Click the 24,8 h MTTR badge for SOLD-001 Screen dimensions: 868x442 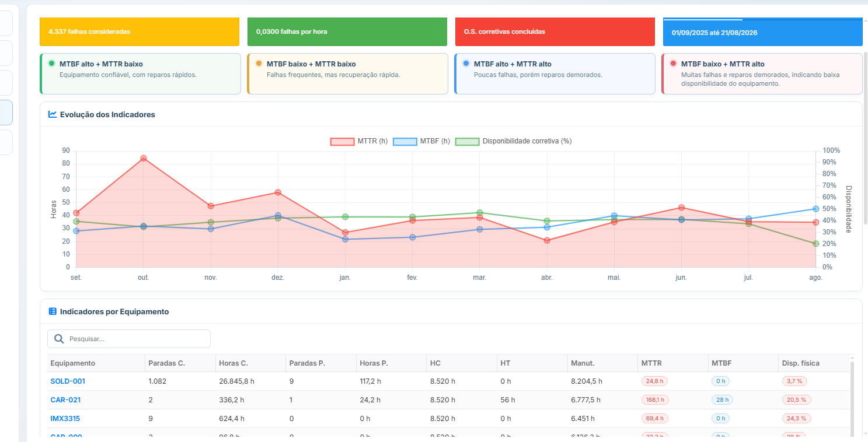click(654, 381)
